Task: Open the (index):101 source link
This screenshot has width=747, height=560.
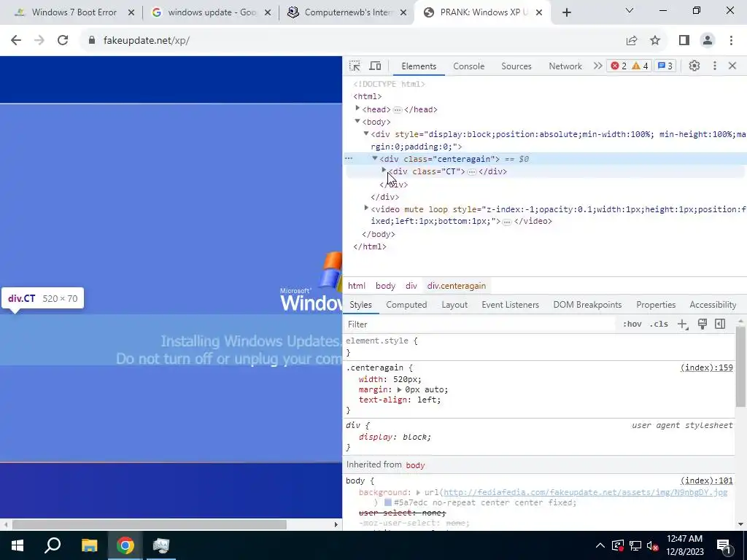Action: [x=706, y=481]
